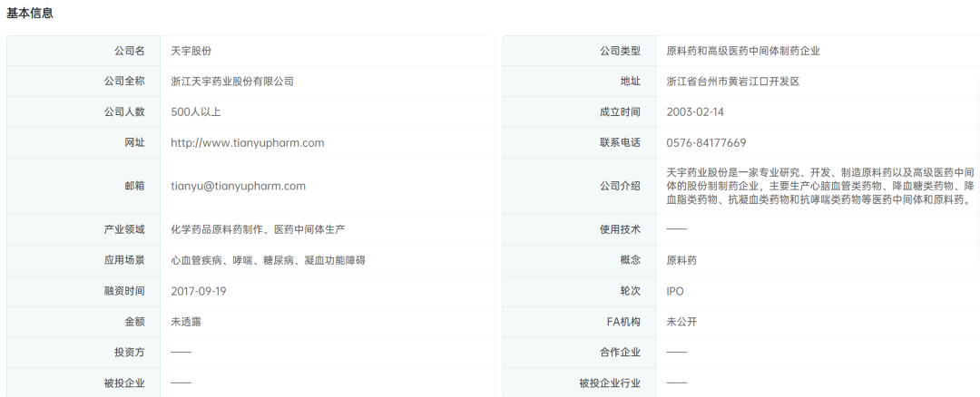The image size is (980, 397).
Task: Click the 基本信息 section heading
Action: (30, 14)
